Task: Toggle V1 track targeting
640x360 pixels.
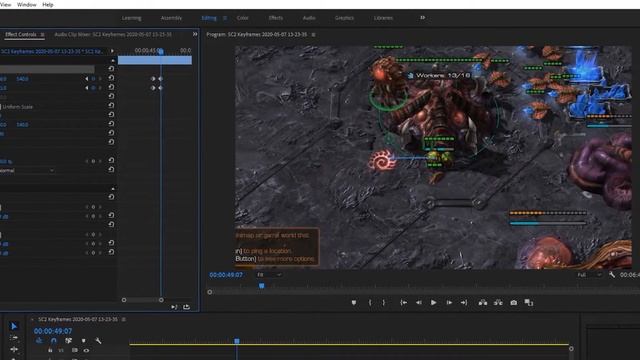Action: click(61, 350)
